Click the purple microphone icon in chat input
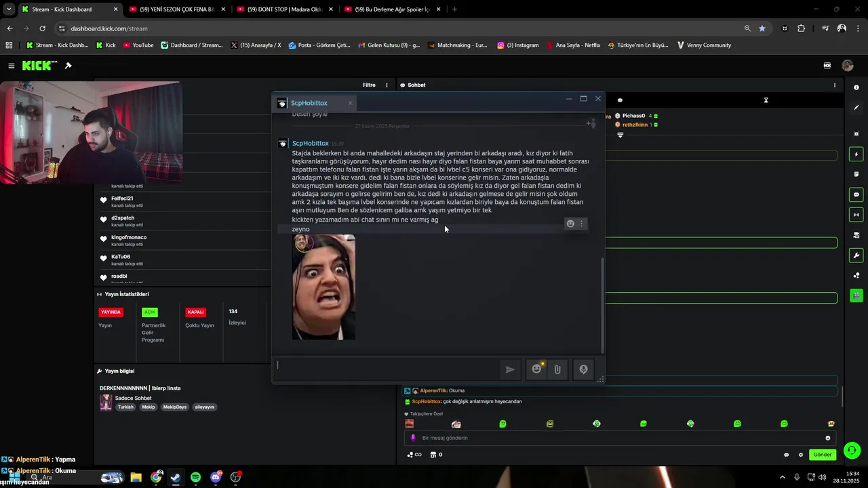This screenshot has height=488, width=868. (x=413, y=438)
